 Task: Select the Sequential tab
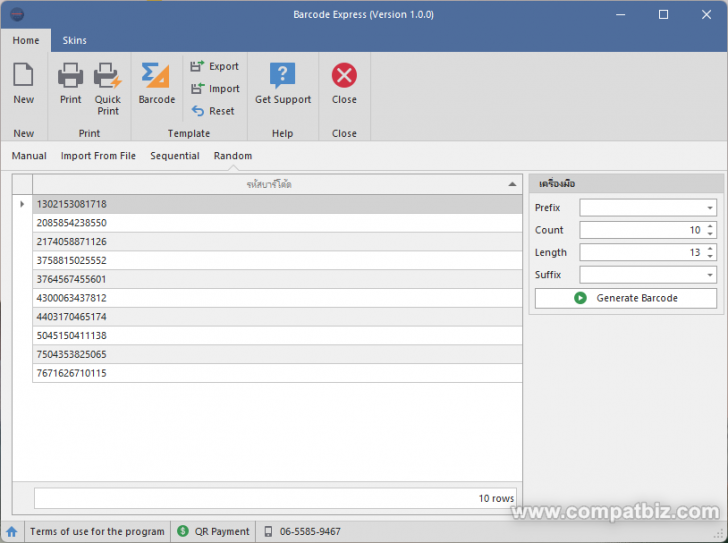pos(175,156)
